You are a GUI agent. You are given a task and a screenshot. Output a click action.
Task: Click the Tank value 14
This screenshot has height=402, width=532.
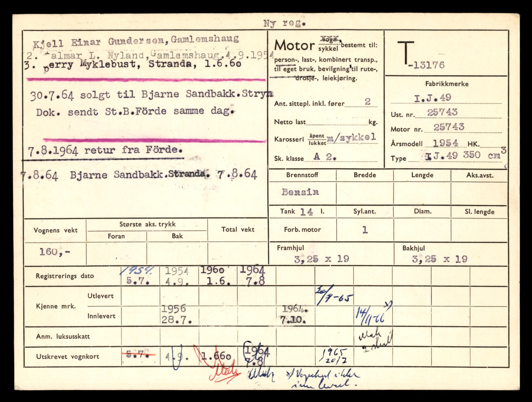306,212
